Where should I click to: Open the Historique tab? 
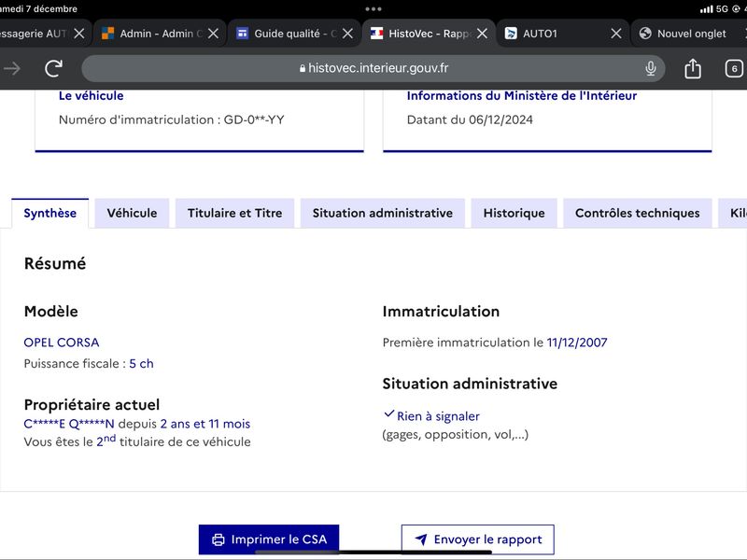click(x=514, y=213)
